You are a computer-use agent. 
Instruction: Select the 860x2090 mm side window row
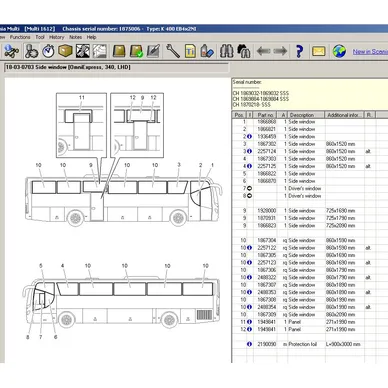tap(310, 315)
